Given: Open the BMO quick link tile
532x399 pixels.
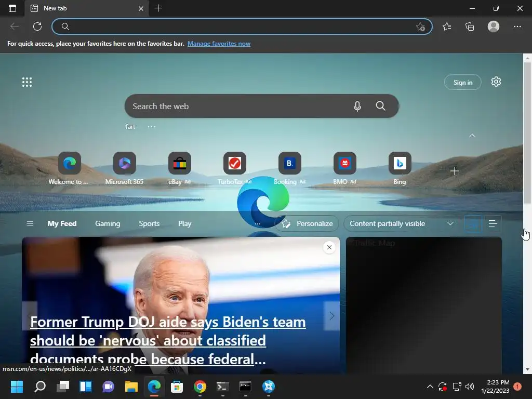Looking at the screenshot, I should (x=345, y=169).
